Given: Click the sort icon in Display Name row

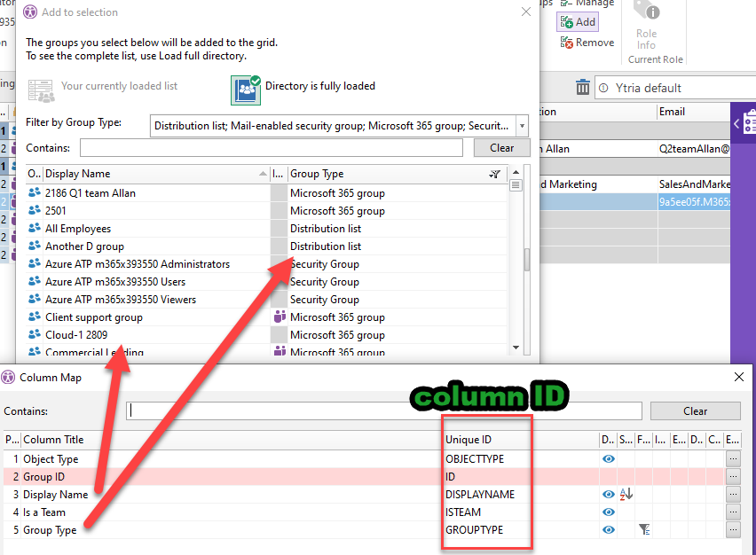Looking at the screenshot, I should (x=625, y=495).
